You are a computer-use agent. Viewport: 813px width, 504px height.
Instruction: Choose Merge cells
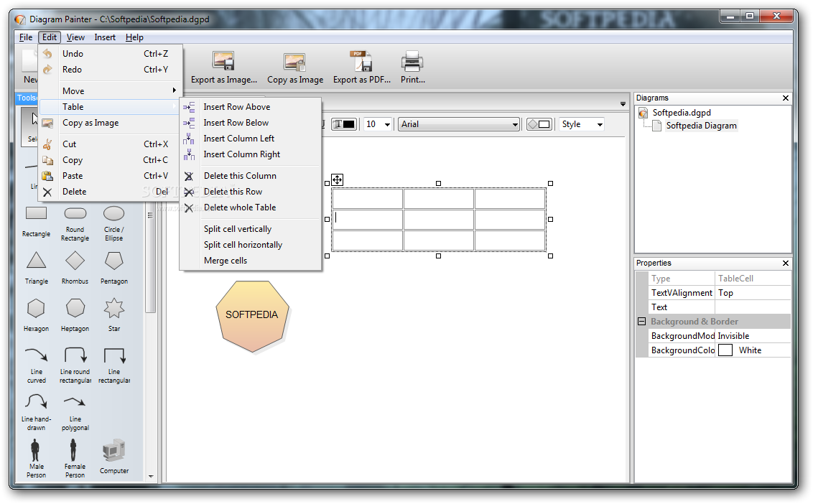[x=251, y=261]
